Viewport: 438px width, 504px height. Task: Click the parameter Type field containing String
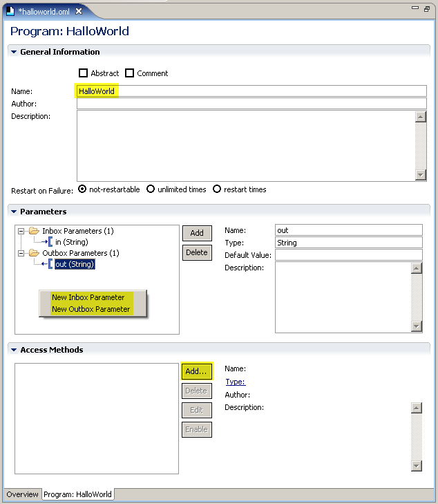349,243
